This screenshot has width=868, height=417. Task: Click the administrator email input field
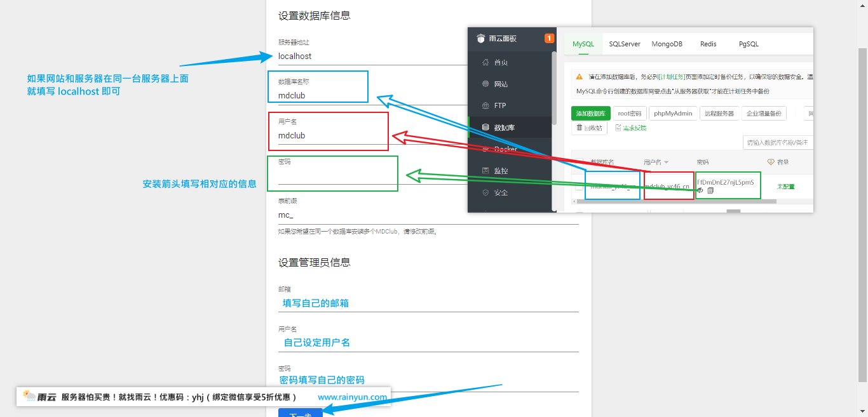pos(428,303)
